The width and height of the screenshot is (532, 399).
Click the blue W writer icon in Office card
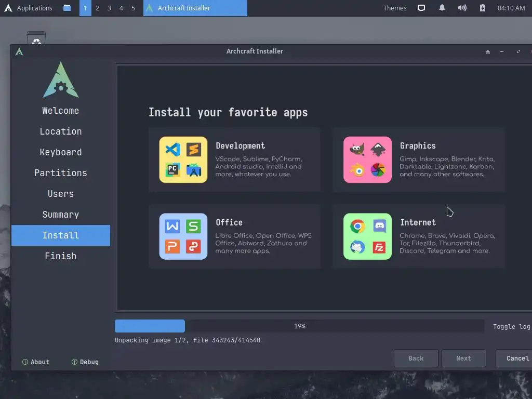click(x=172, y=227)
